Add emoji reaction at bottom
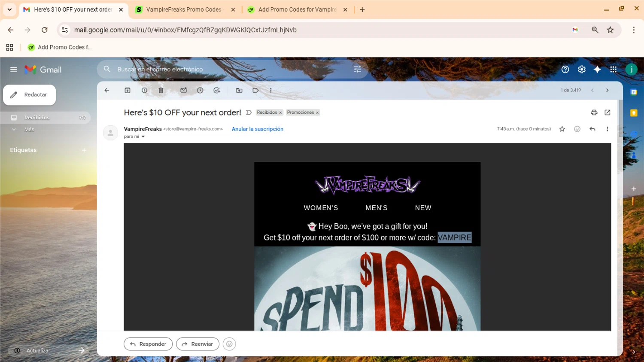Viewport: 644px width, 362px height. click(x=229, y=344)
